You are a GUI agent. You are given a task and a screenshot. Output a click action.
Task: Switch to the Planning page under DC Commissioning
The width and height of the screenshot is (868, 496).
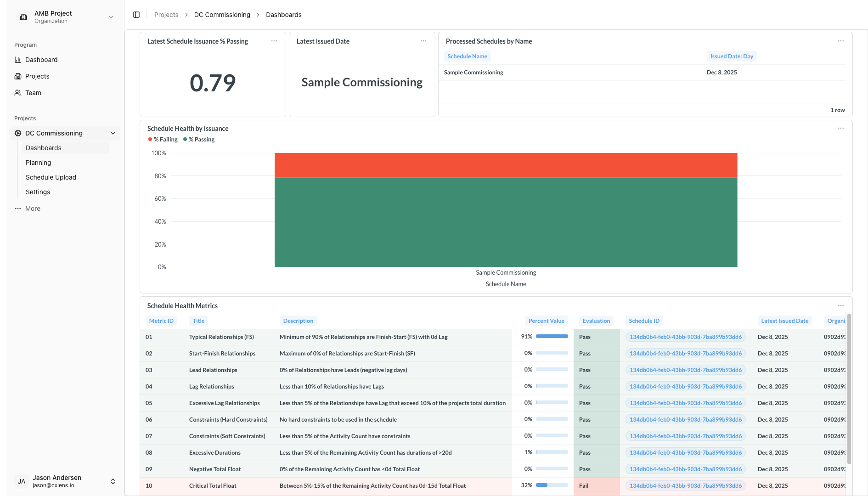click(38, 163)
